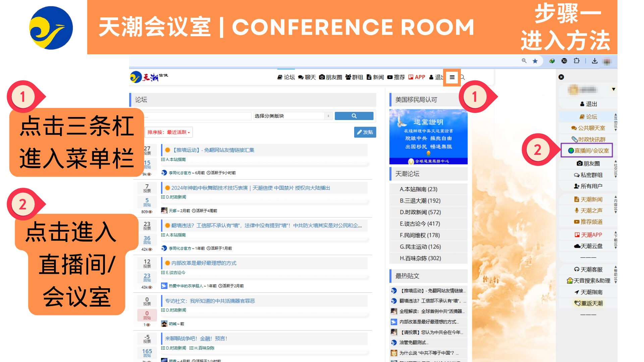Open post 专访杜文：我所知道的中共活摘器官罪恶

pos(210,301)
